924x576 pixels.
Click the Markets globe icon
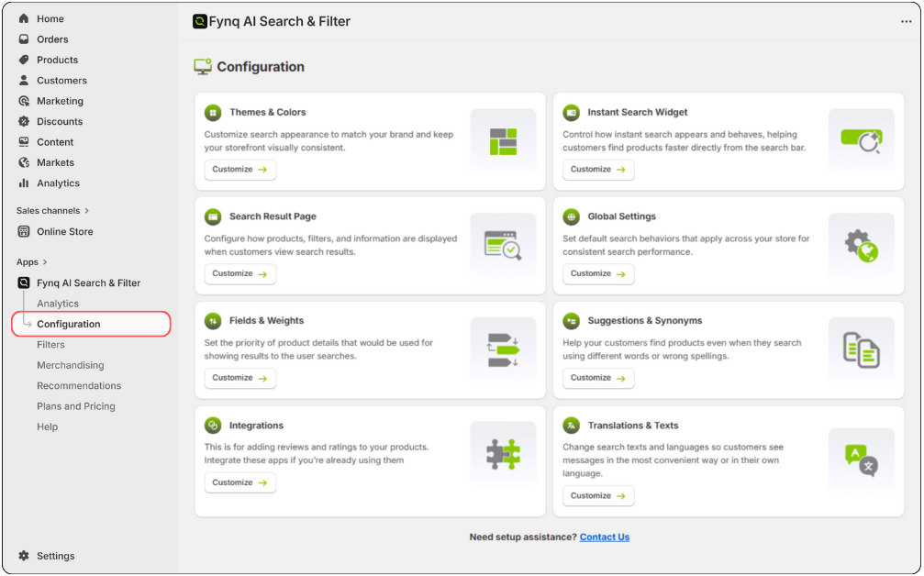click(24, 162)
